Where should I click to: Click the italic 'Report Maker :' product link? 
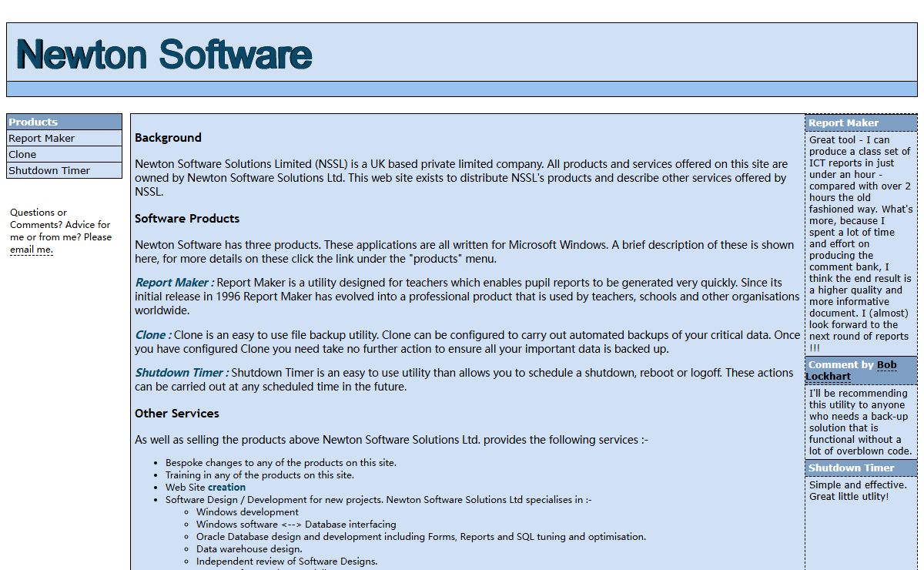pos(174,283)
